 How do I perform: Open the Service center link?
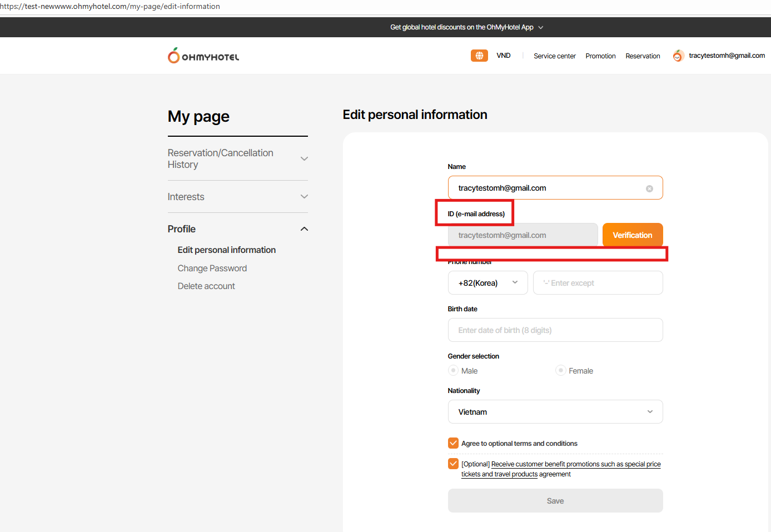click(x=554, y=56)
